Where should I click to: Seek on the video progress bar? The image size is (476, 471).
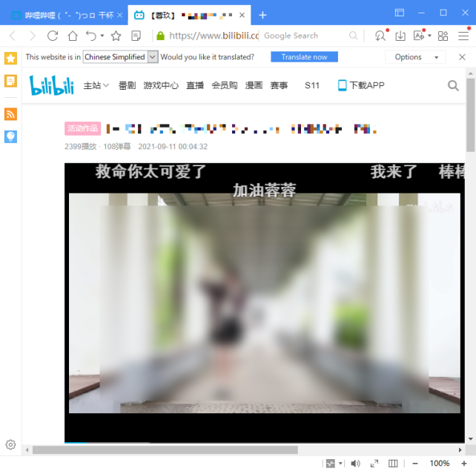(x=265, y=443)
